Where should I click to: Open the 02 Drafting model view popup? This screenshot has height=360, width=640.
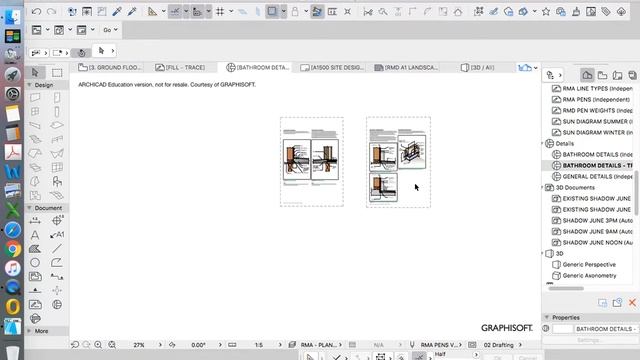click(x=502, y=345)
